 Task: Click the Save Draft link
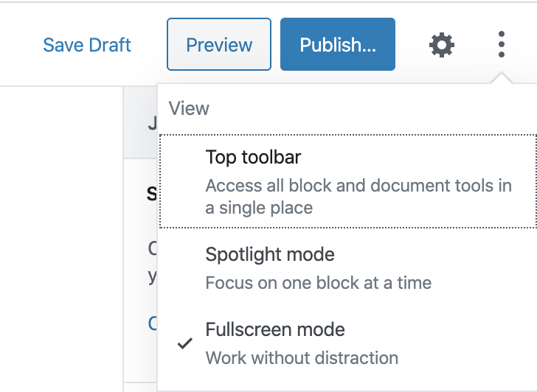pyautogui.click(x=87, y=45)
